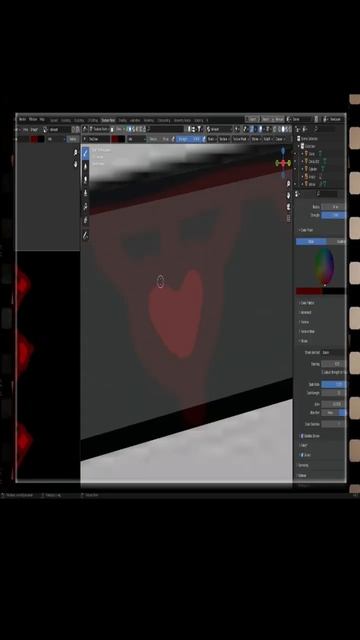Click the image editor pan hand icon
This screenshot has height=640, width=360.
tap(75, 164)
